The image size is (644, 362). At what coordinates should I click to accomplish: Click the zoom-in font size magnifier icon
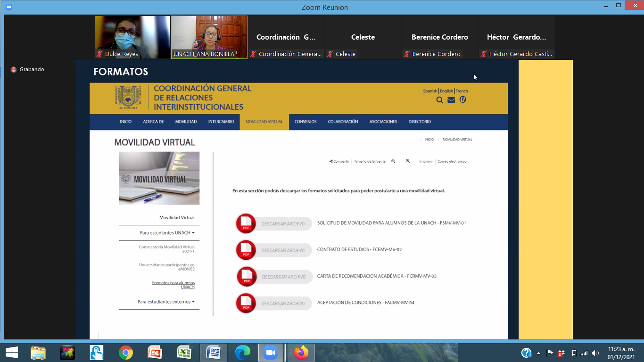[x=408, y=161]
